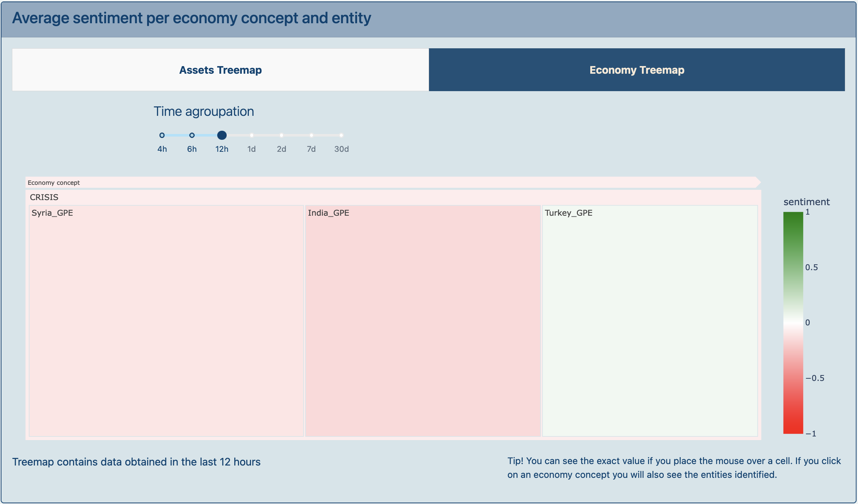The image size is (858, 504).
Task: Click the 'sentiment' legend title
Action: pyautogui.click(x=806, y=202)
